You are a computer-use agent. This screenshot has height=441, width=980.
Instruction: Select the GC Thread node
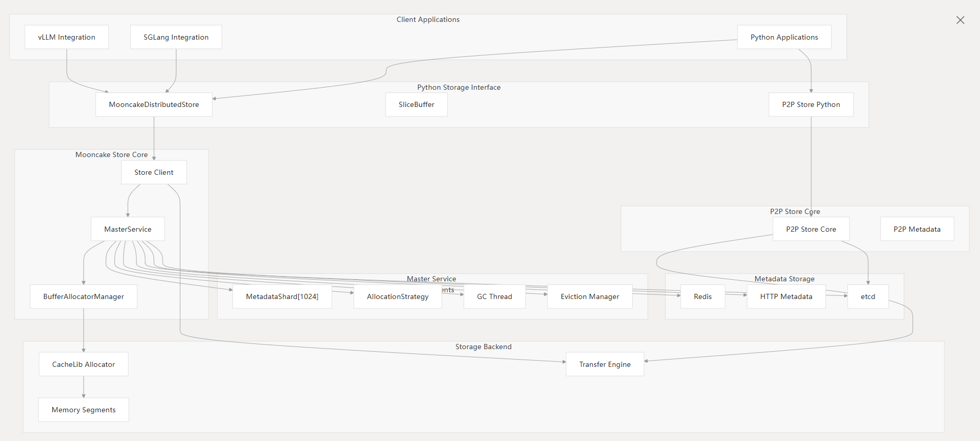coord(495,296)
